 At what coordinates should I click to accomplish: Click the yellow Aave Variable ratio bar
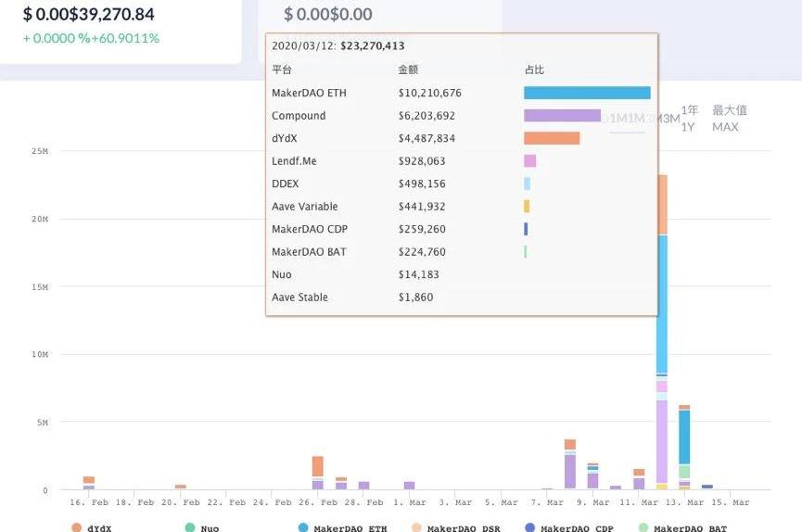pyautogui.click(x=527, y=206)
